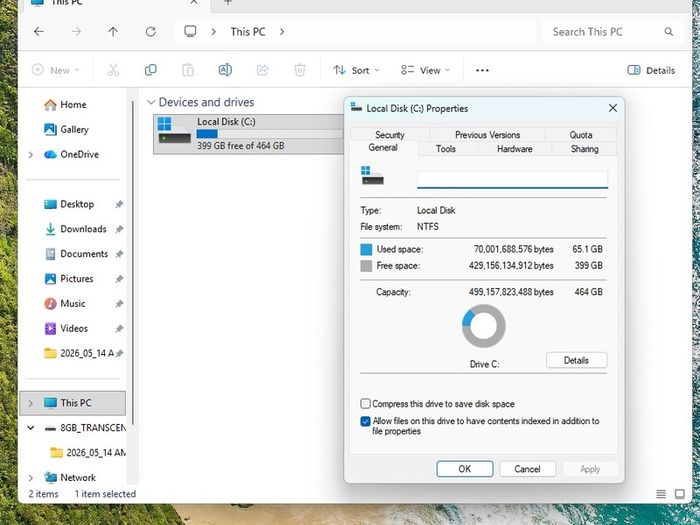This screenshot has width=700, height=525.
Task: Click chevron after This PC in address bar
Action: [282, 32]
